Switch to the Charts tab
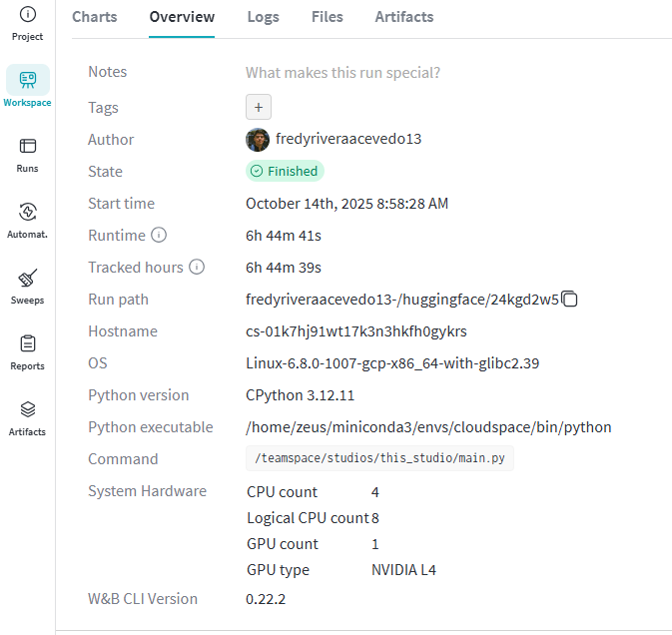672x635 pixels. tap(94, 17)
